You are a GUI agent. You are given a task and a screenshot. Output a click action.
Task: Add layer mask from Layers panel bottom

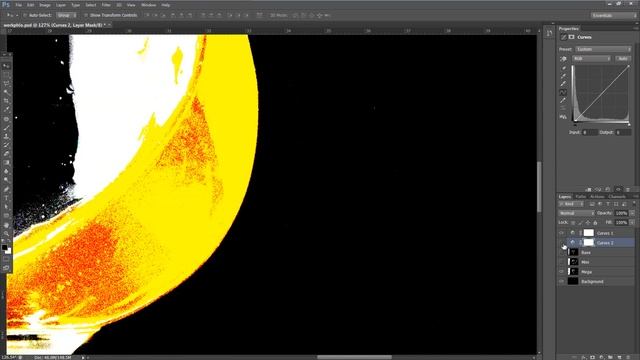coord(593,357)
